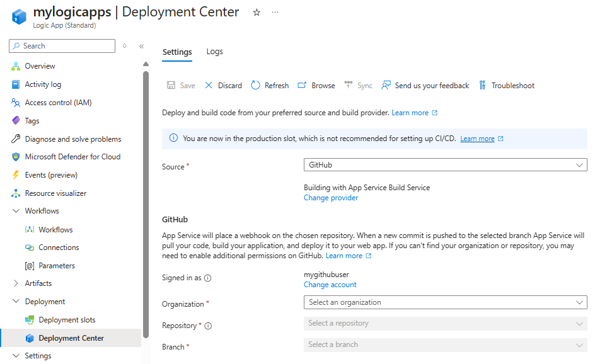The width and height of the screenshot is (595, 364).
Task: Click the Troubleshoot button label
Action: (512, 86)
